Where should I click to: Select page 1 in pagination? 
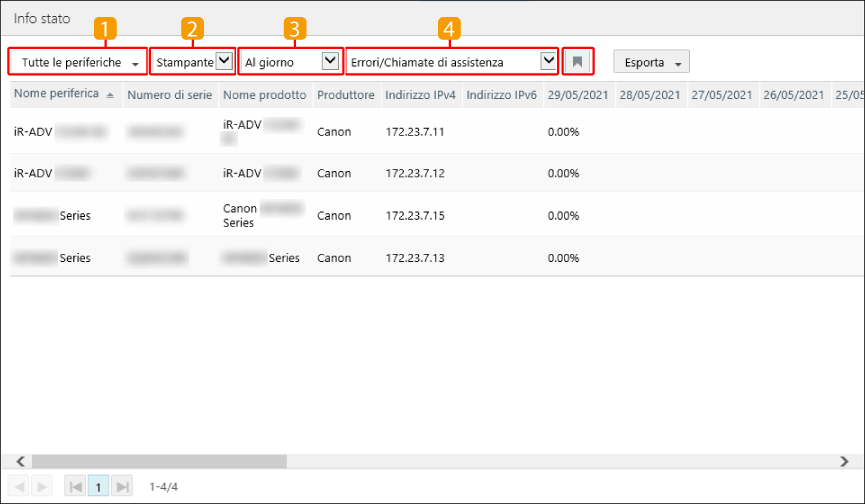point(99,486)
